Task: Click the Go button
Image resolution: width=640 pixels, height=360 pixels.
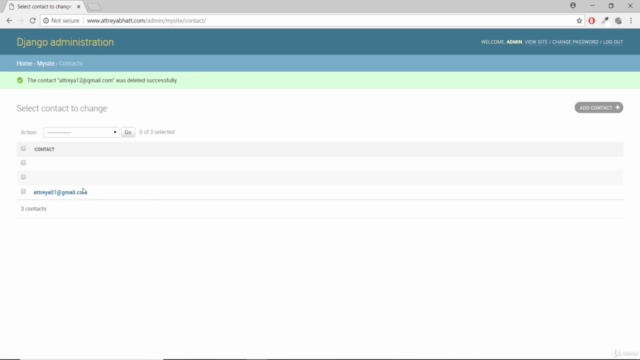Action: tap(128, 132)
